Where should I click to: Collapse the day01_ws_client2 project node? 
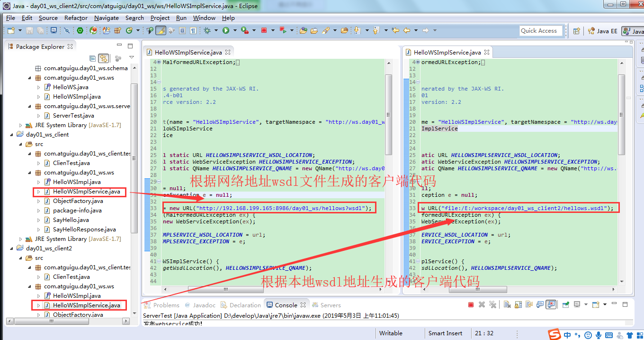(12, 248)
